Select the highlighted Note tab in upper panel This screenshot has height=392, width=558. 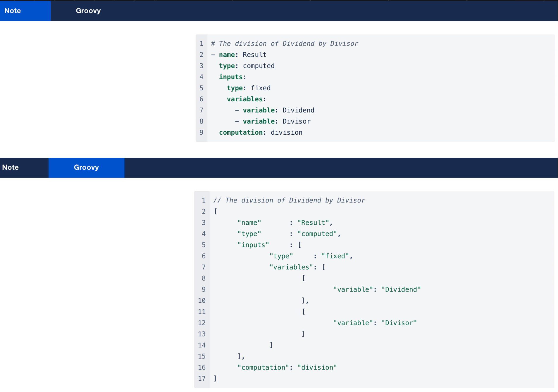[25, 11]
